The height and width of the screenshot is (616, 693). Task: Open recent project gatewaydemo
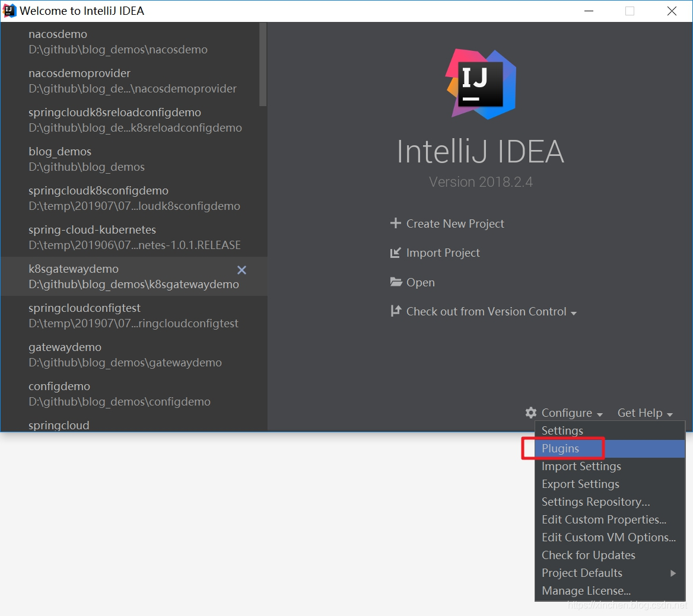tap(134, 355)
